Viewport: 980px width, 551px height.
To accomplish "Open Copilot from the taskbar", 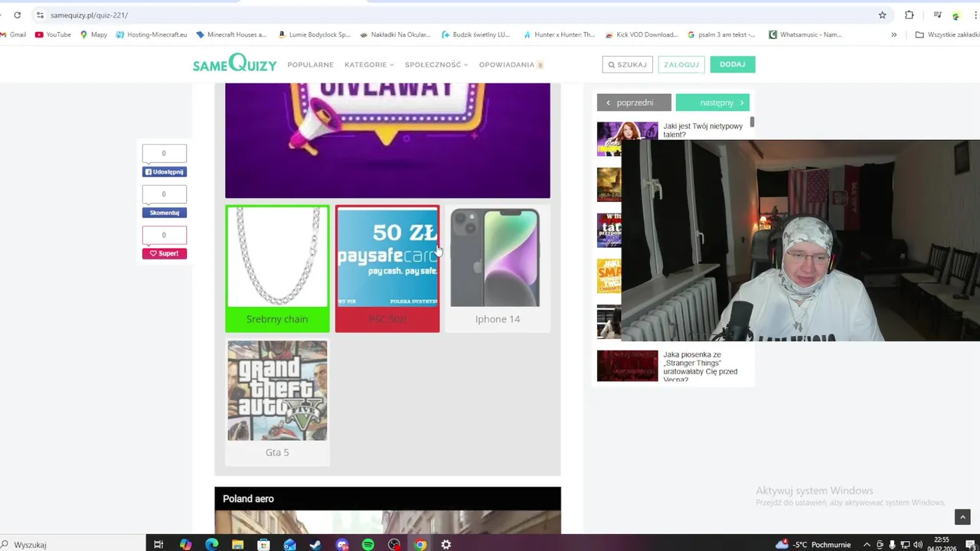I will tap(185, 544).
